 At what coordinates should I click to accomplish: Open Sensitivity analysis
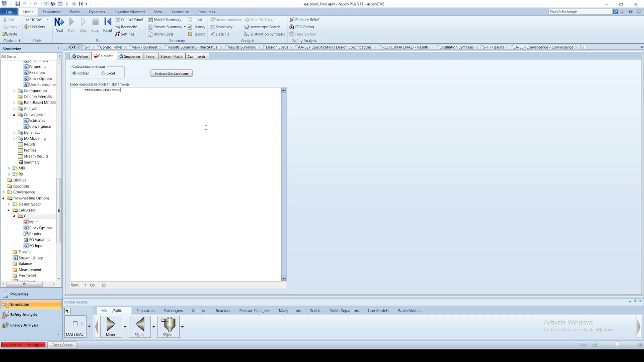221,27
